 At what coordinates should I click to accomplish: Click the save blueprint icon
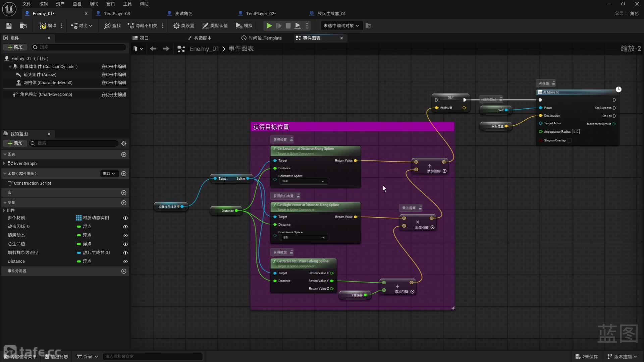(x=9, y=26)
